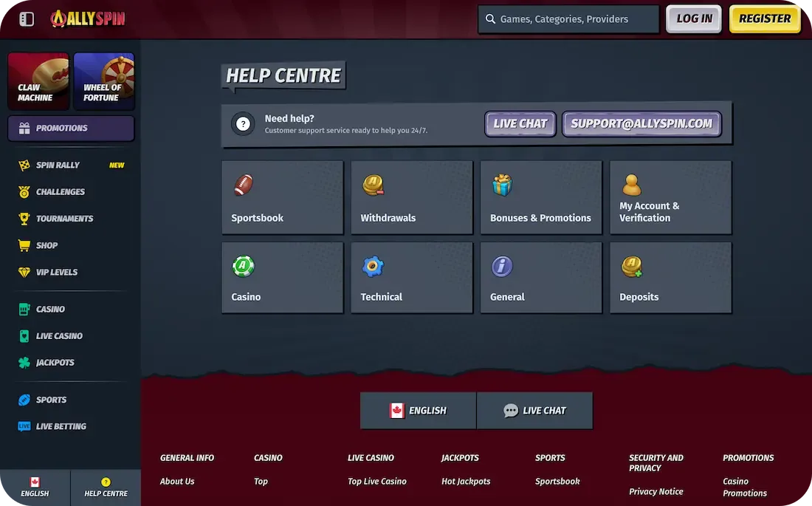Open the Claw Machine thumbnail
The width and height of the screenshot is (812, 506).
(38, 81)
